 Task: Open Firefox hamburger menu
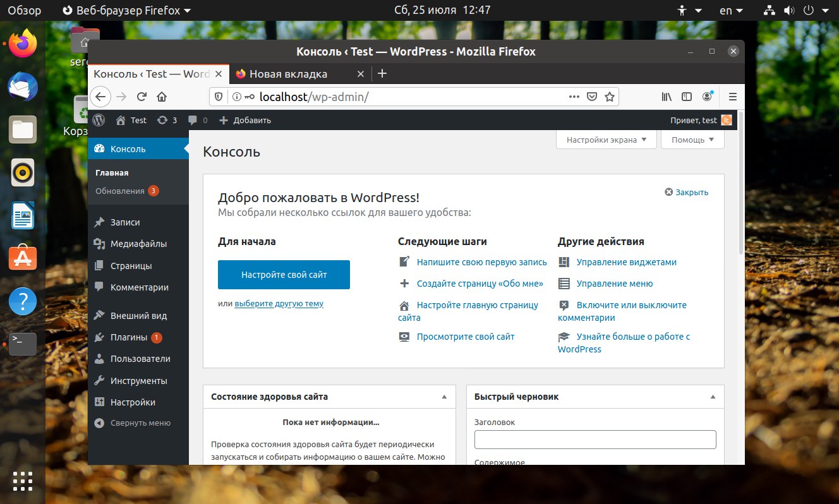733,97
